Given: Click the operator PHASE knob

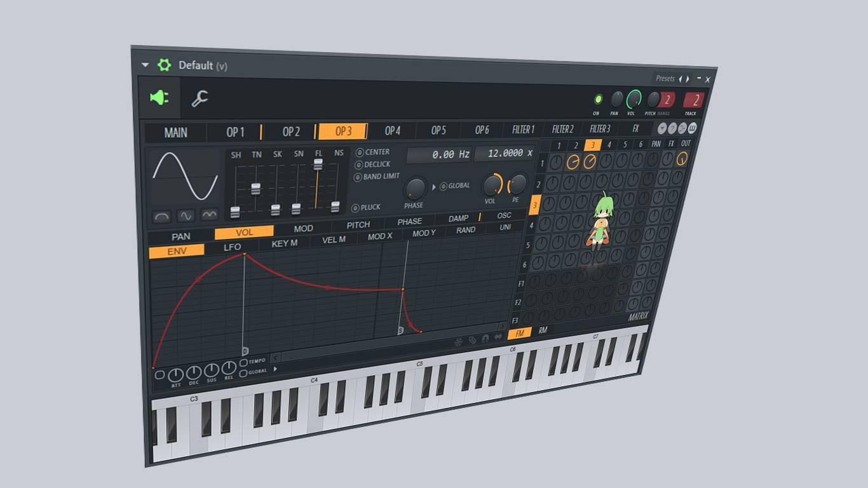Looking at the screenshot, I should (x=414, y=188).
